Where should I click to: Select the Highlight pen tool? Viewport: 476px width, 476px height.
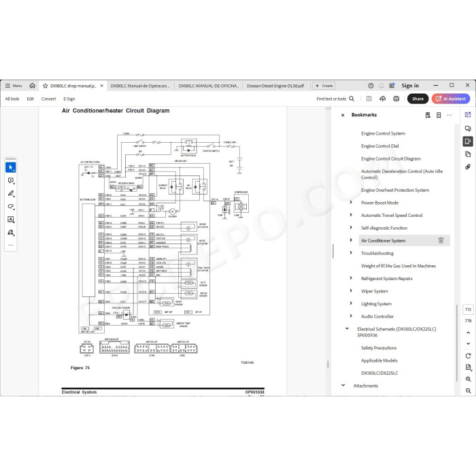pos(11,193)
